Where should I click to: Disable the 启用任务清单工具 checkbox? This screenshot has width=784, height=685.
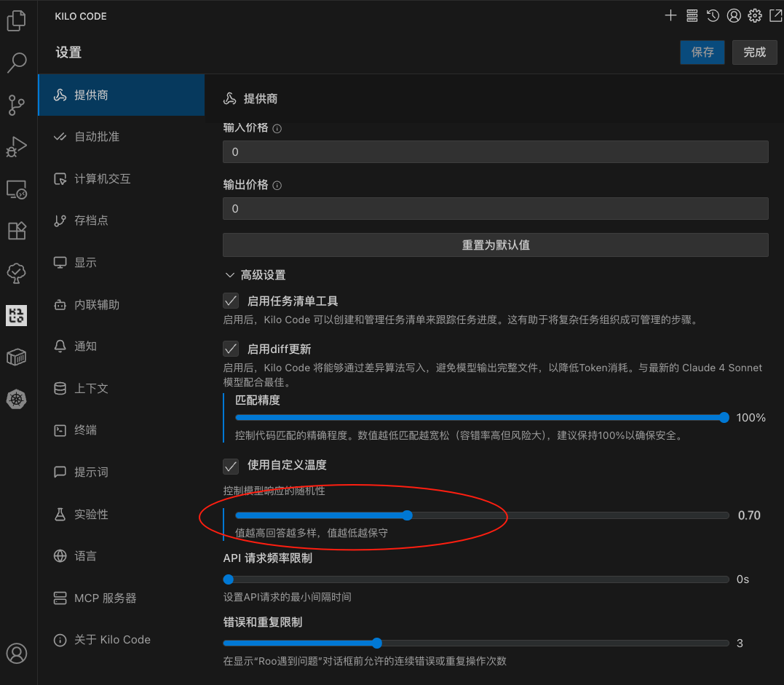[x=231, y=301]
